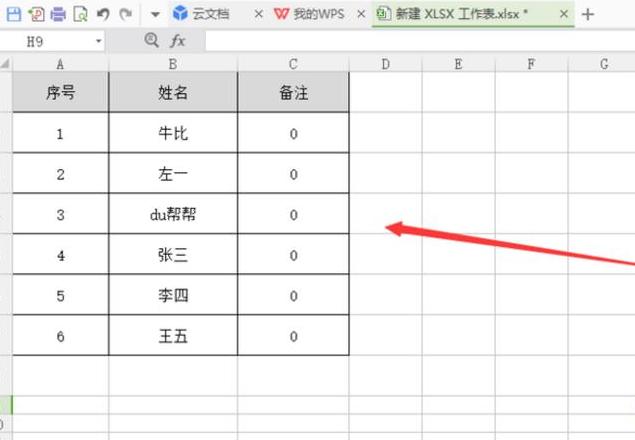The height and width of the screenshot is (440, 635).
Task: Select the cell containing 李四
Action: (173, 295)
